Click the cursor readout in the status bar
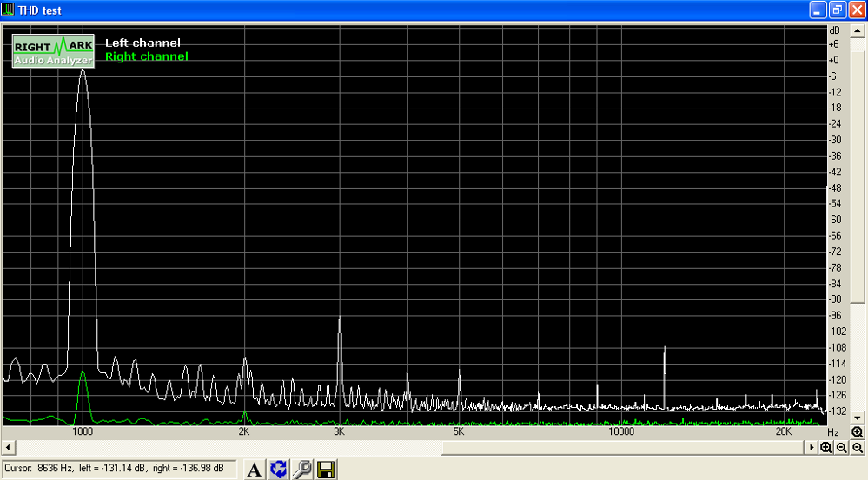The width and height of the screenshot is (868, 480). pyautogui.click(x=119, y=469)
